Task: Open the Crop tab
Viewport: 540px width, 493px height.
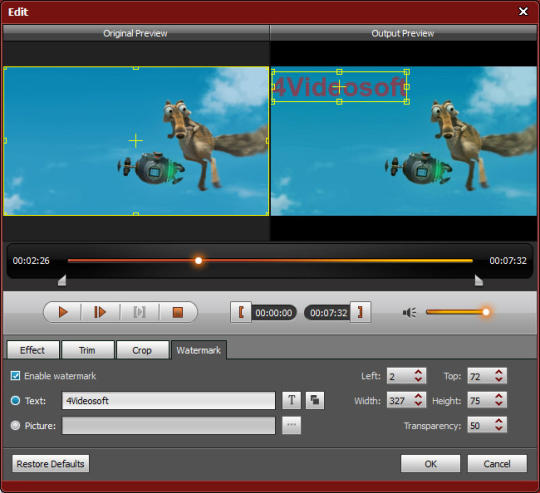Action: tap(142, 350)
